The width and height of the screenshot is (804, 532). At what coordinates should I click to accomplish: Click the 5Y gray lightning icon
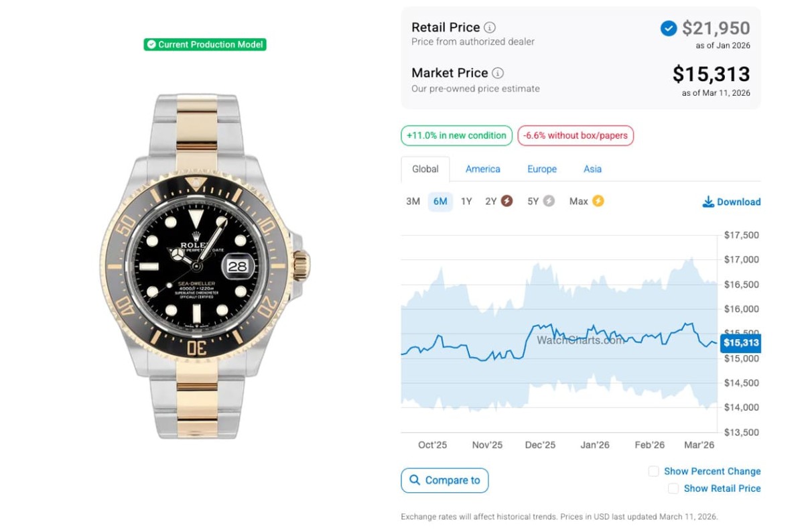coord(549,201)
